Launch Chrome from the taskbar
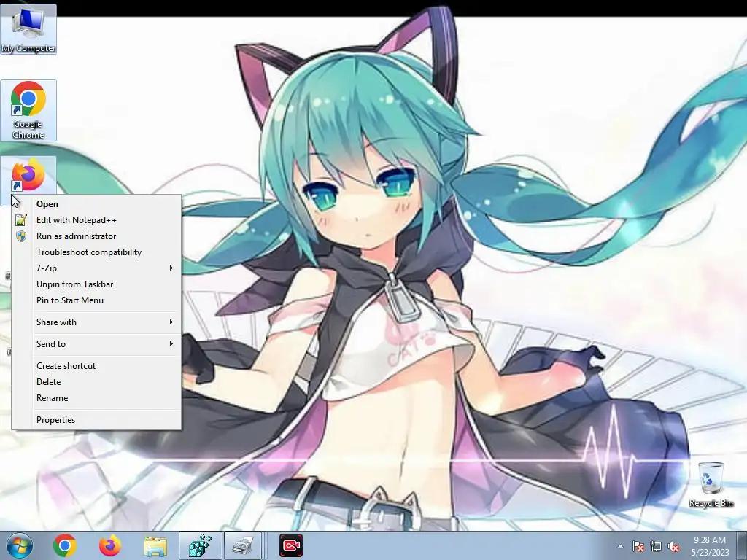This screenshot has width=747, height=560. coord(65,545)
